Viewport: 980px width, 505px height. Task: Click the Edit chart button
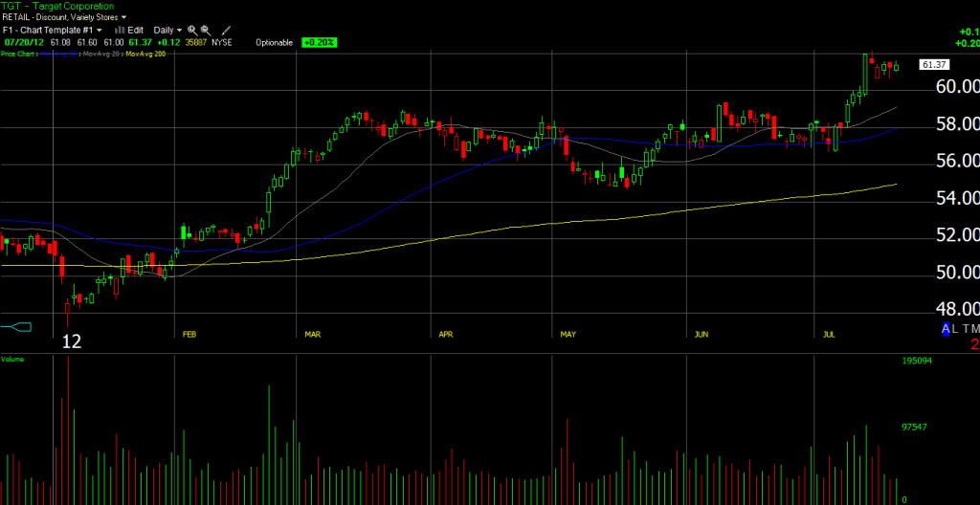pos(129,30)
